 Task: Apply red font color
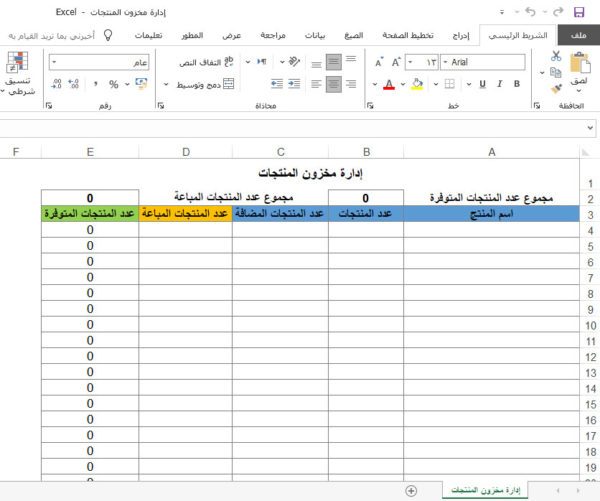[x=389, y=84]
